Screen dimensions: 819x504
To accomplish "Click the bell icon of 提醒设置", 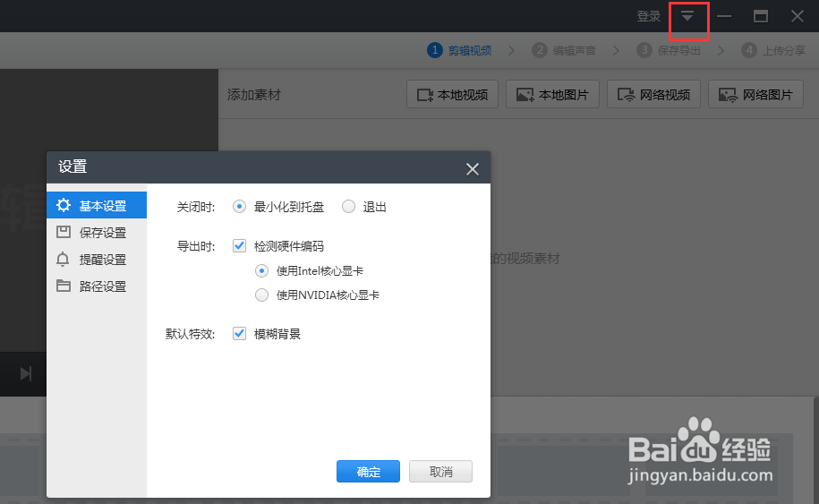I will coord(63,259).
